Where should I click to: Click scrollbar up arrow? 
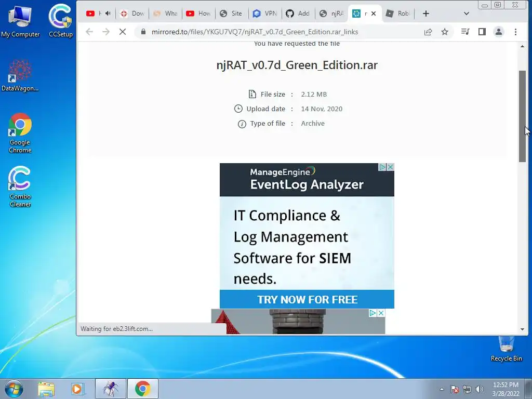(x=522, y=46)
